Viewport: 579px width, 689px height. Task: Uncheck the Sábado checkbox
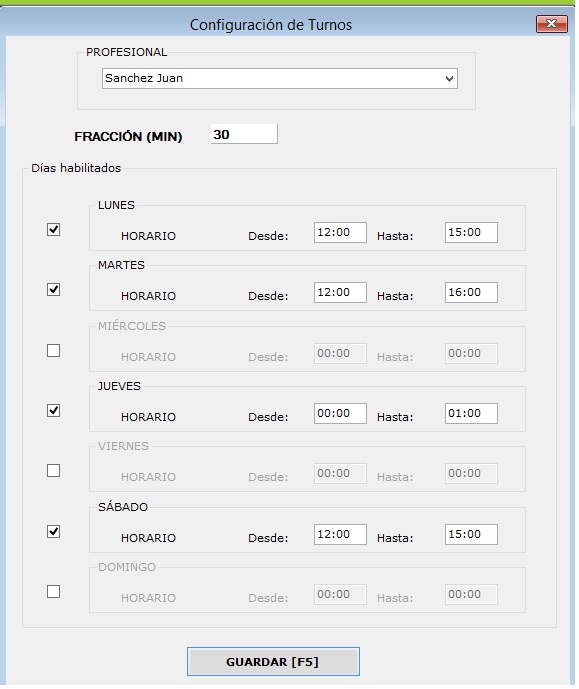click(x=54, y=532)
